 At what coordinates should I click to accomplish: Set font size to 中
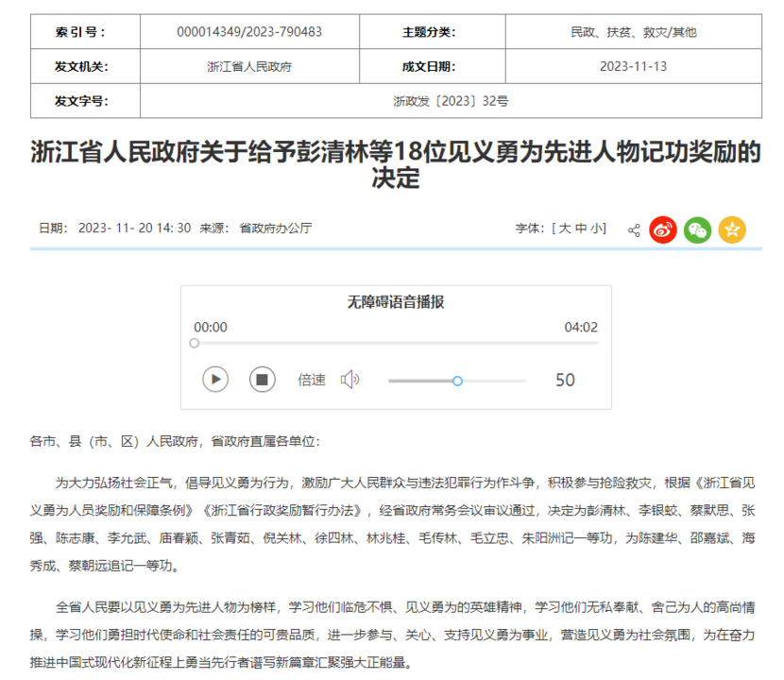(x=581, y=229)
